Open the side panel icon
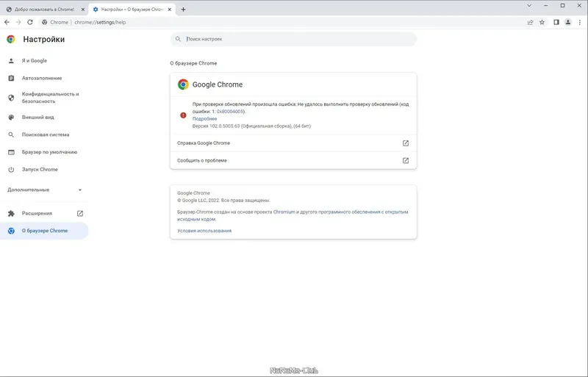 556,22
